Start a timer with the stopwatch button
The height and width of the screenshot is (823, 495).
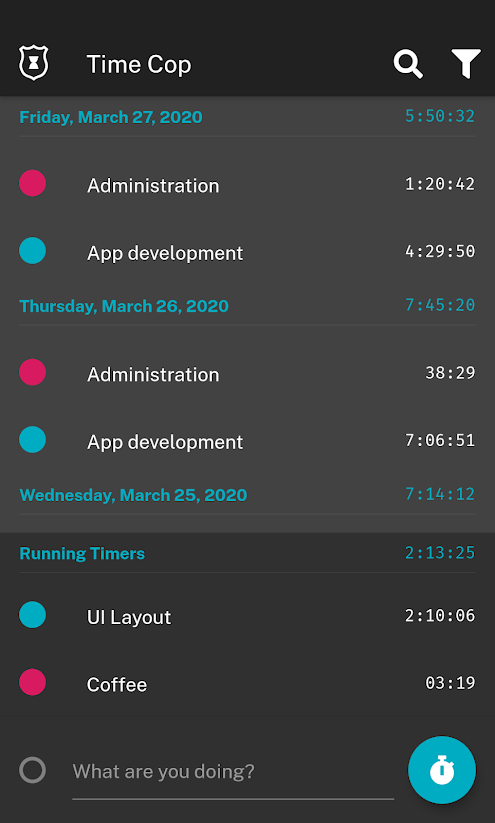click(442, 770)
